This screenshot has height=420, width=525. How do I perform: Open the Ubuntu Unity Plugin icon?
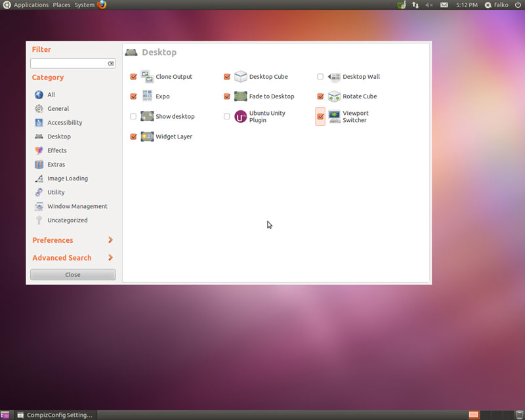(240, 117)
